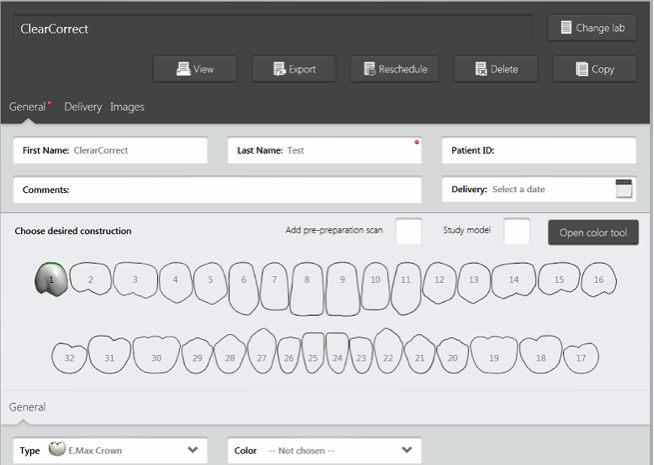Select tooth number 25
The height and width of the screenshot is (465, 654).
[x=313, y=353]
